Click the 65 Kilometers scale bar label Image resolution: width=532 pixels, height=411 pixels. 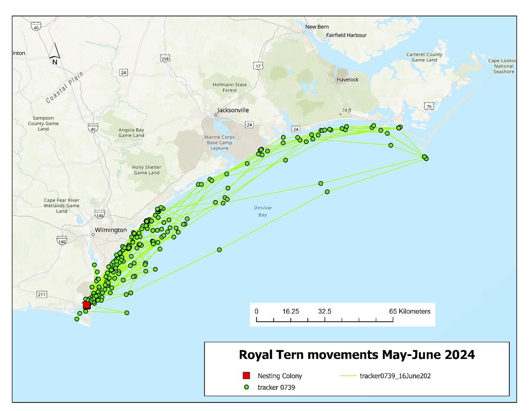point(410,311)
